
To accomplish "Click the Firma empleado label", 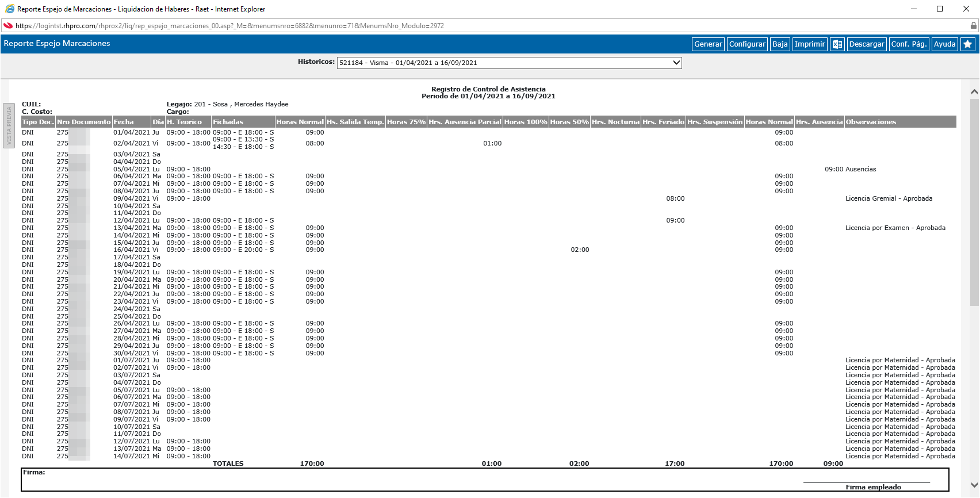I will [873, 487].
